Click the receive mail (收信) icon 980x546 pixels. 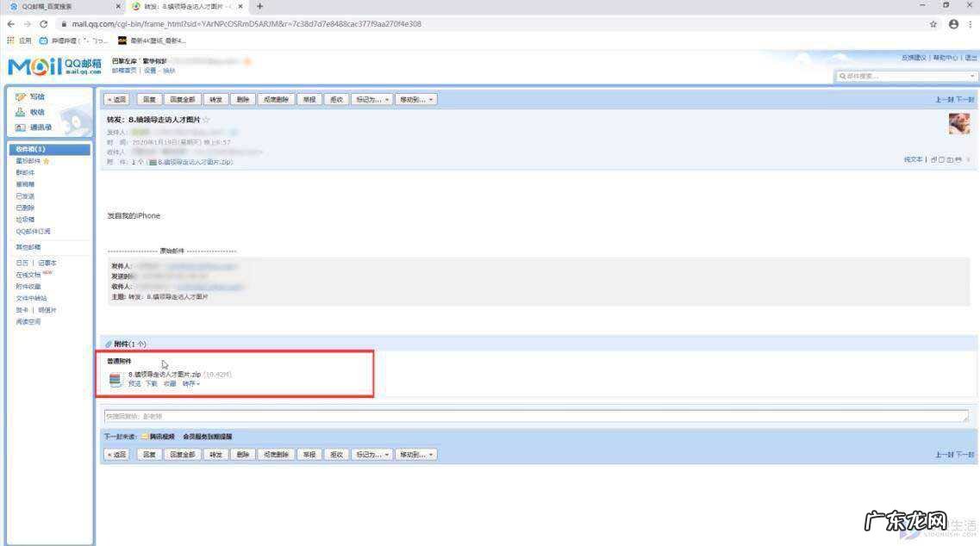point(21,112)
